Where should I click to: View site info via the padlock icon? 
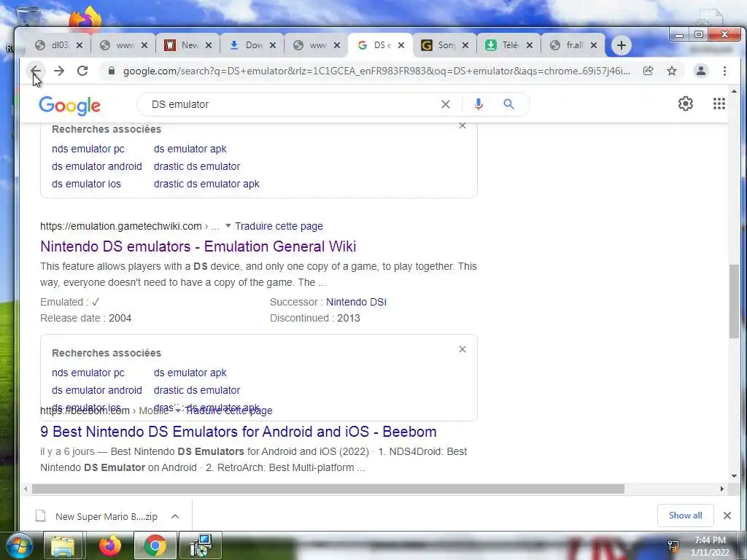[112, 71]
